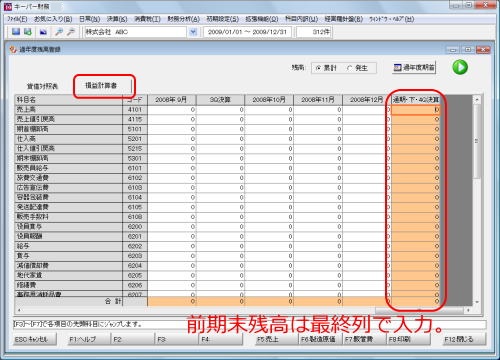Click the キーパー財務 application icon in title bar
This screenshot has height=360, width=500.
click(x=8, y=6)
